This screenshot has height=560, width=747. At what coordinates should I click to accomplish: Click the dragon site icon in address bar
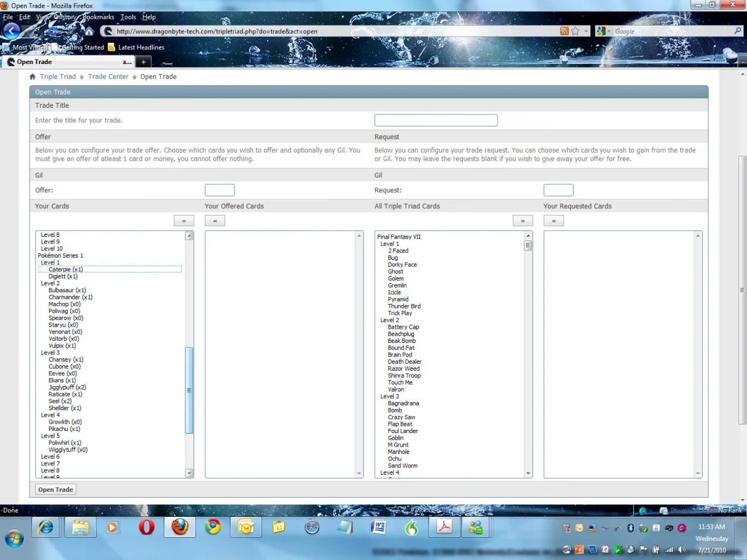coord(108,32)
